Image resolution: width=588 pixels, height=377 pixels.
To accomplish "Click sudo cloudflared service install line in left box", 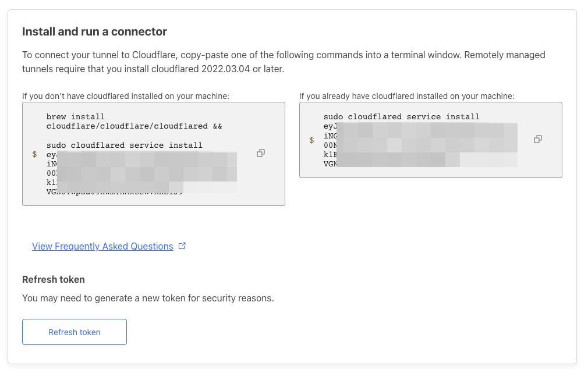I will [x=124, y=145].
